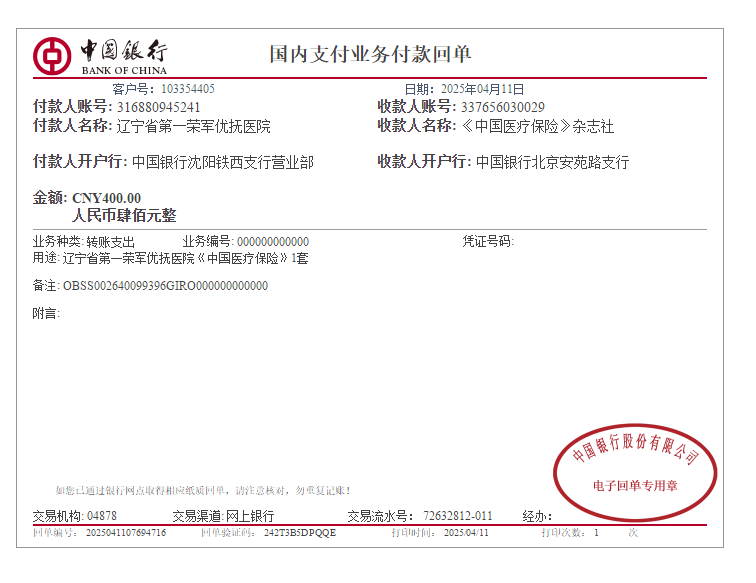The width and height of the screenshot is (756, 583).
Task: Click the 附言 label
Action: [46, 313]
